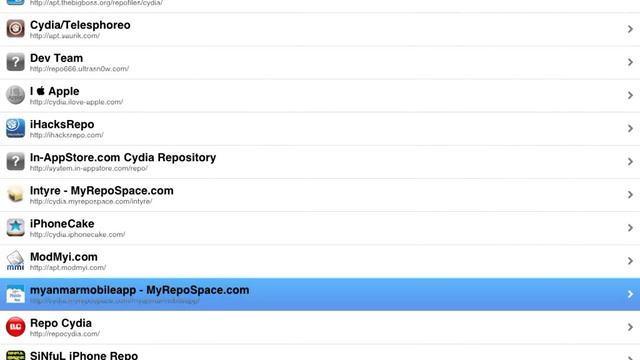
Task: Click the apt.modmyi.com URL text
Action: (x=68, y=268)
